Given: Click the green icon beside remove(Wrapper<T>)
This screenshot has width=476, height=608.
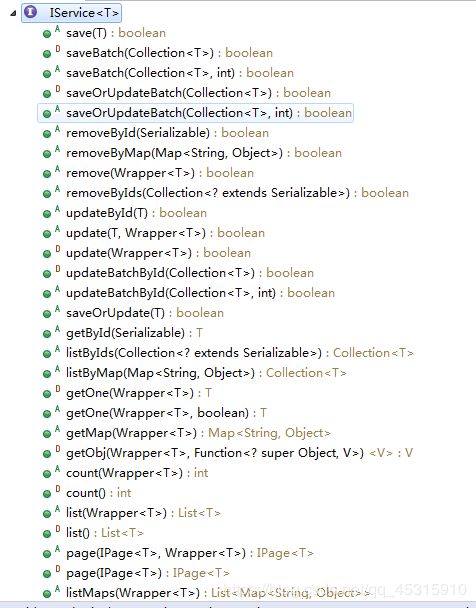Looking at the screenshot, I should [47, 174].
